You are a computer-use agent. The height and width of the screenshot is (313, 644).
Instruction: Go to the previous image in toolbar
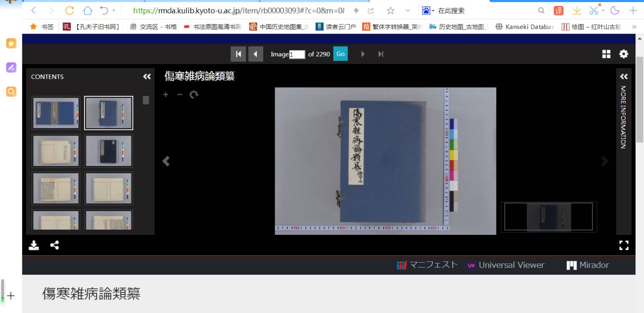[256, 54]
